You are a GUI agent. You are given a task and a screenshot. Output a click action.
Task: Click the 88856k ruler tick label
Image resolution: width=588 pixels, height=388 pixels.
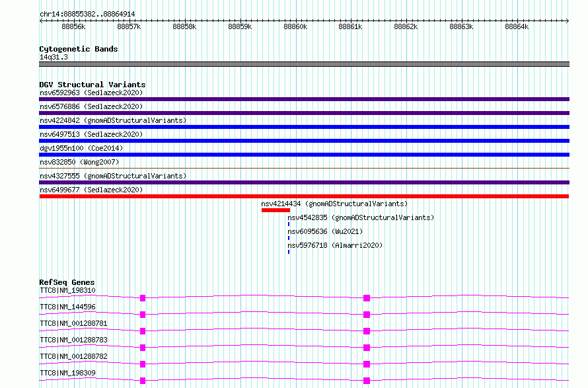[73, 26]
